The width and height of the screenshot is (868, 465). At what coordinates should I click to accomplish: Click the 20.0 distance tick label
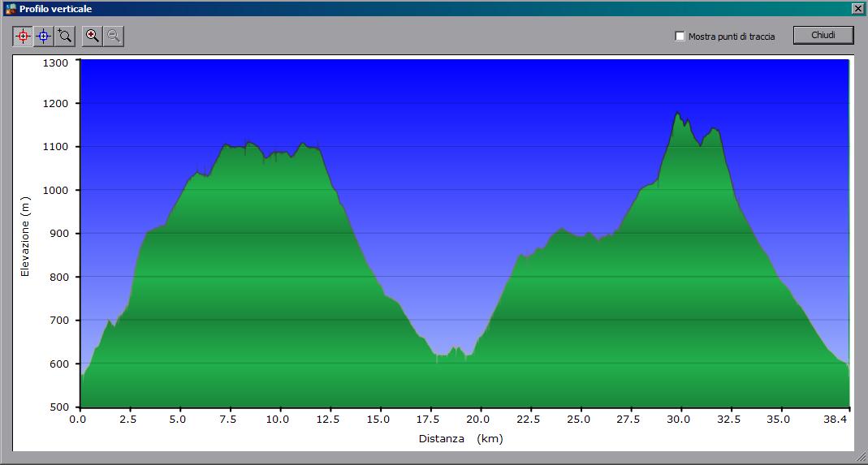(x=480, y=420)
